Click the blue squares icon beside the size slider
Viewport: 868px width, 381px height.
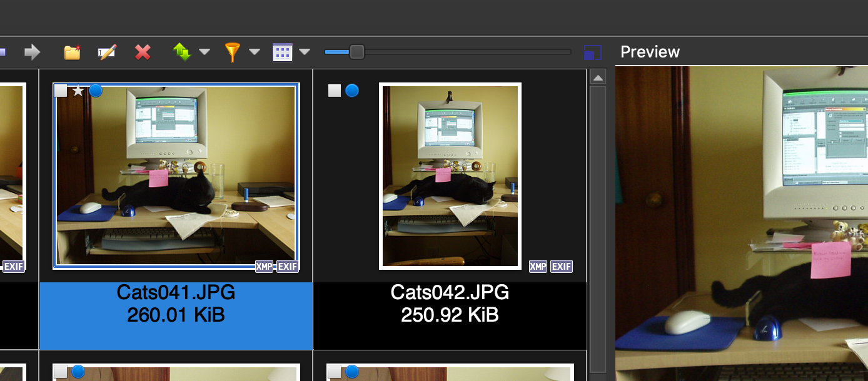coord(592,52)
